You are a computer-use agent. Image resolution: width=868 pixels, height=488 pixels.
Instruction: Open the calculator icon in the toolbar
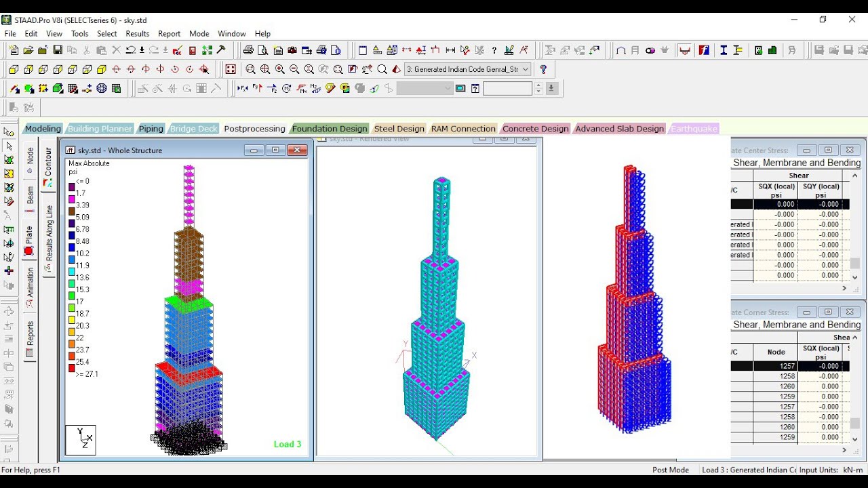point(192,50)
